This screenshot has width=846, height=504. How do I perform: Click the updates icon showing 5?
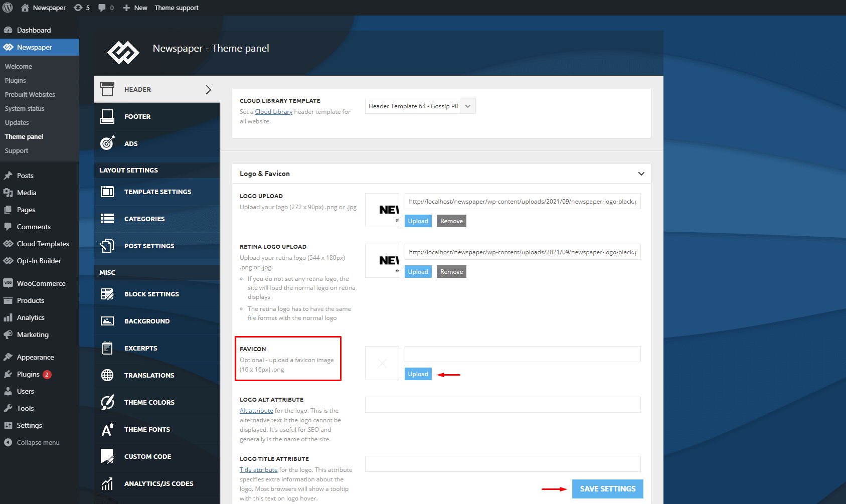(x=78, y=8)
